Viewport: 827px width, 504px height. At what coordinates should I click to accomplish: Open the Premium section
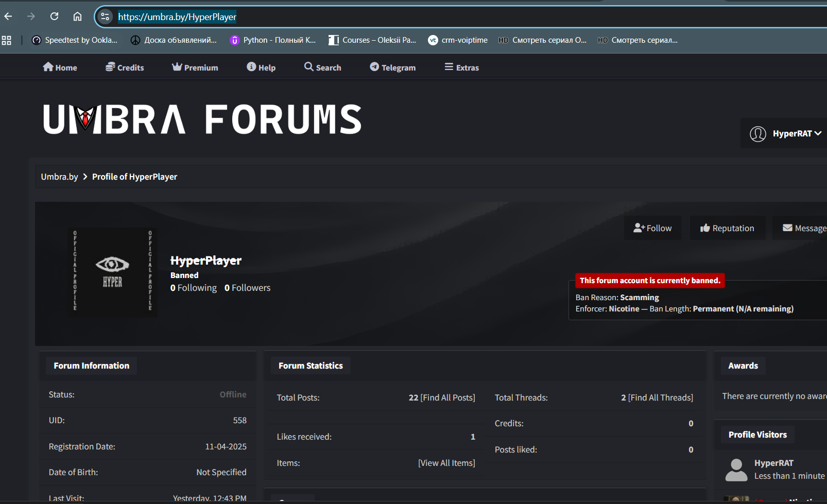pos(195,67)
